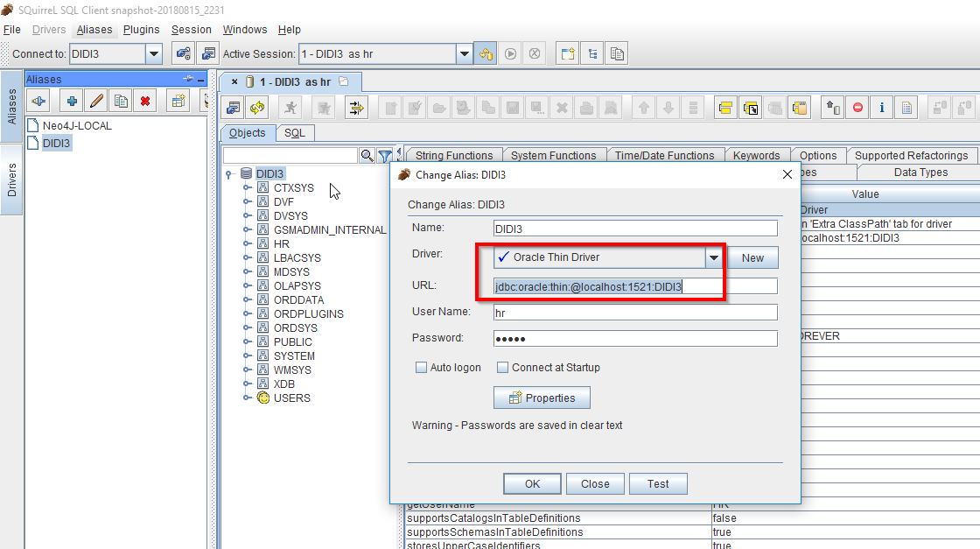
Task: Refresh the object tree with the green arrows icon
Action: pos(256,108)
